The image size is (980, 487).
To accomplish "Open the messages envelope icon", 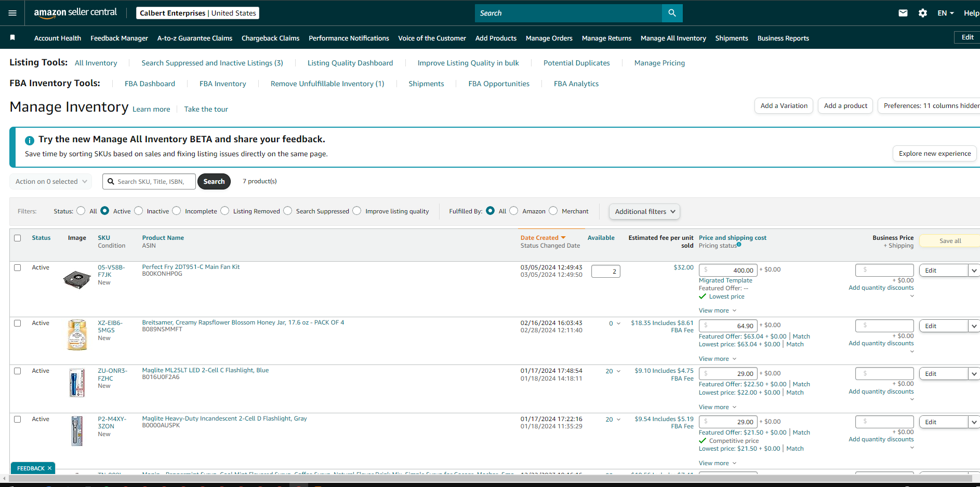I will 903,13.
